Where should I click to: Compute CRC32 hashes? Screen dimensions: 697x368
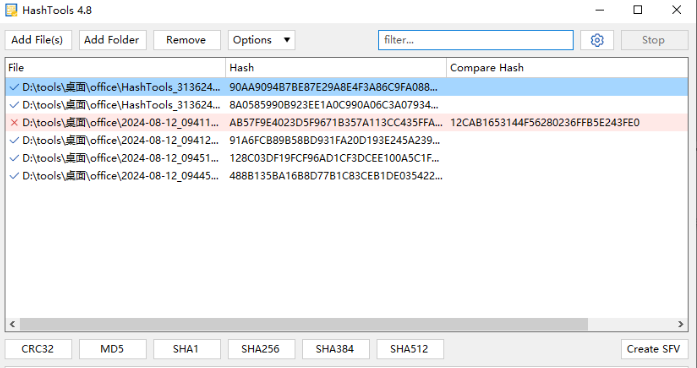[38, 349]
